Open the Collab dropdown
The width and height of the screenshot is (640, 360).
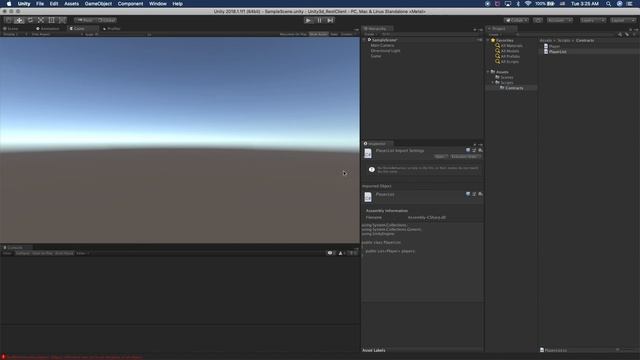pyautogui.click(x=516, y=20)
